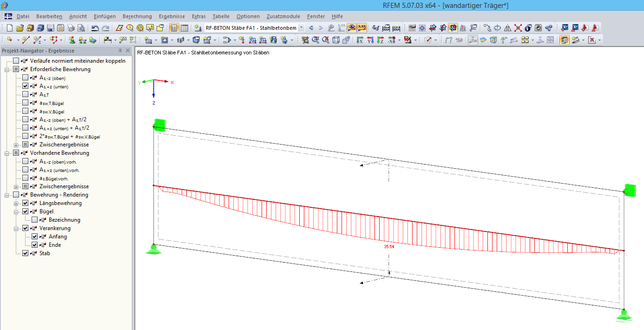Select the 2*asw,T,Bügel + asw,V,Bügel row

[70, 136]
